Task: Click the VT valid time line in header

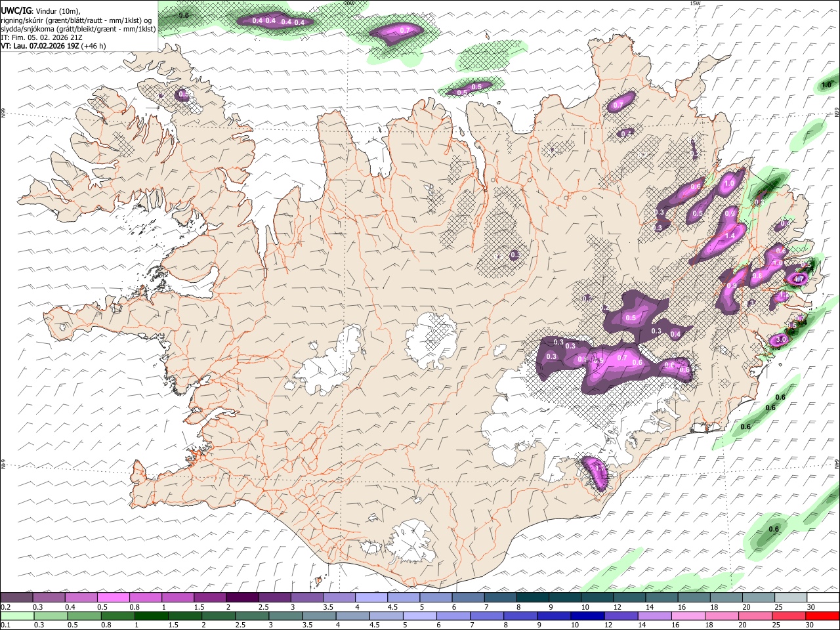Action: coord(52,46)
